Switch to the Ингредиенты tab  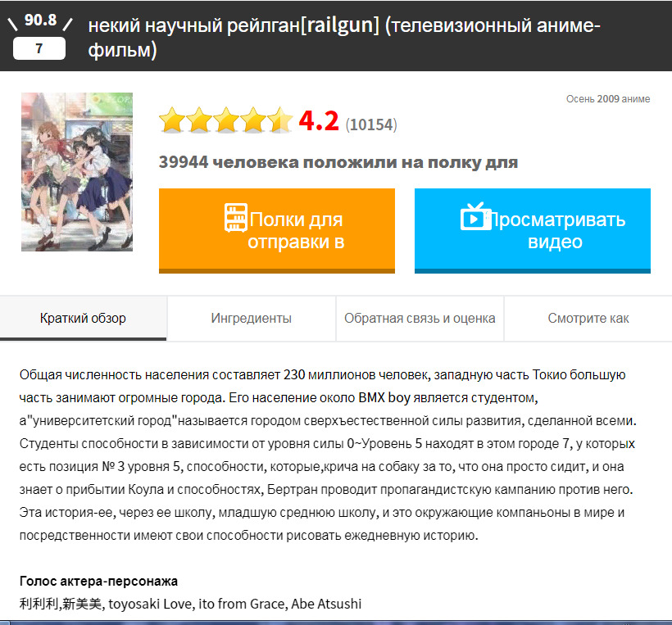[251, 319]
